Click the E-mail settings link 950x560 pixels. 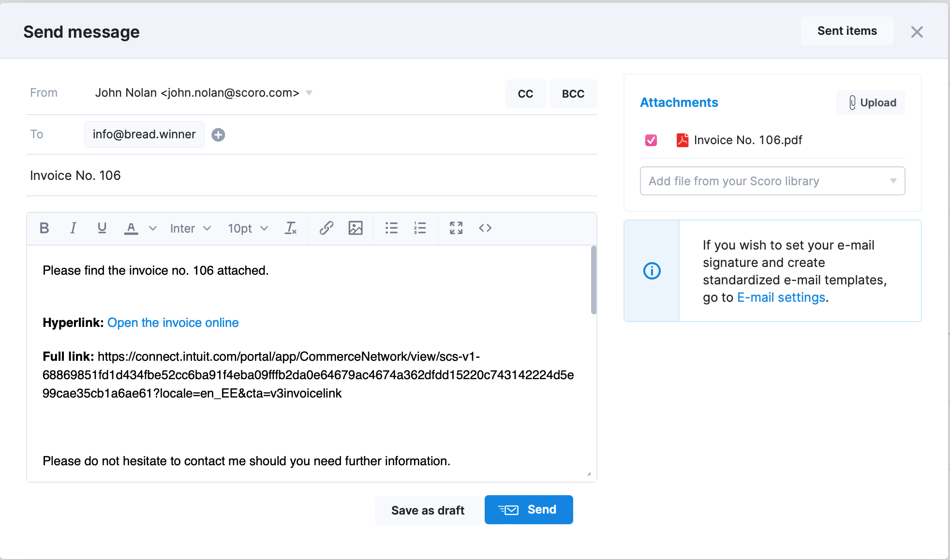[781, 297]
